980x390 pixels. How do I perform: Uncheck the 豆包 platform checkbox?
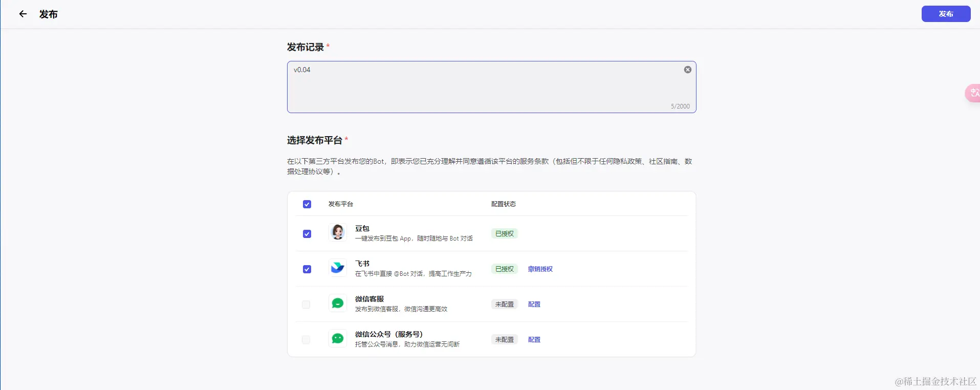pyautogui.click(x=307, y=234)
